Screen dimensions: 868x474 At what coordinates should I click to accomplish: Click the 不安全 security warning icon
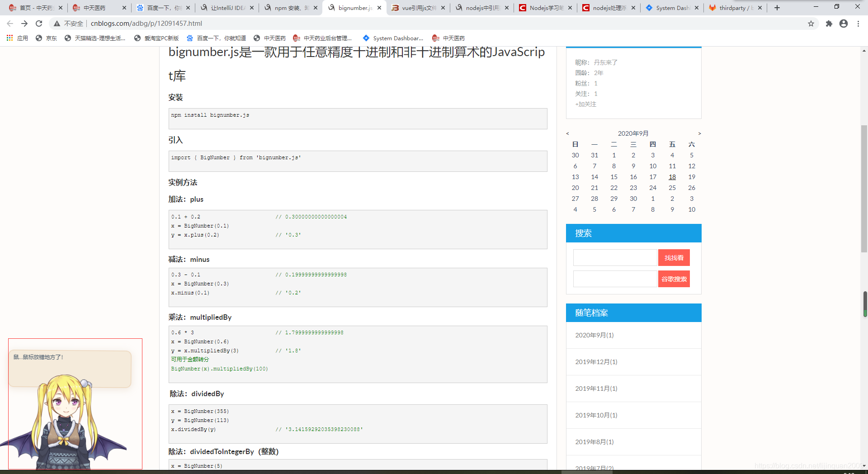coord(57,24)
